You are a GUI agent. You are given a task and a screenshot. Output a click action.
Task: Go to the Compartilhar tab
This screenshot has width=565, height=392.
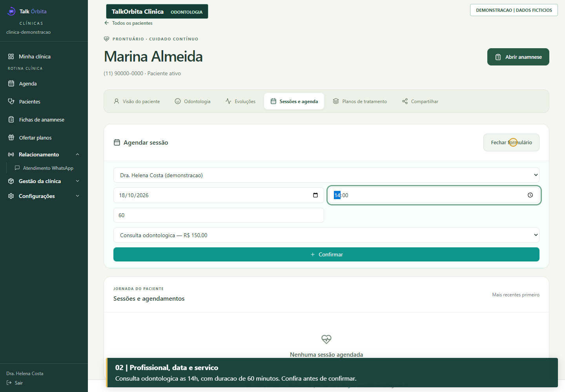coord(420,101)
